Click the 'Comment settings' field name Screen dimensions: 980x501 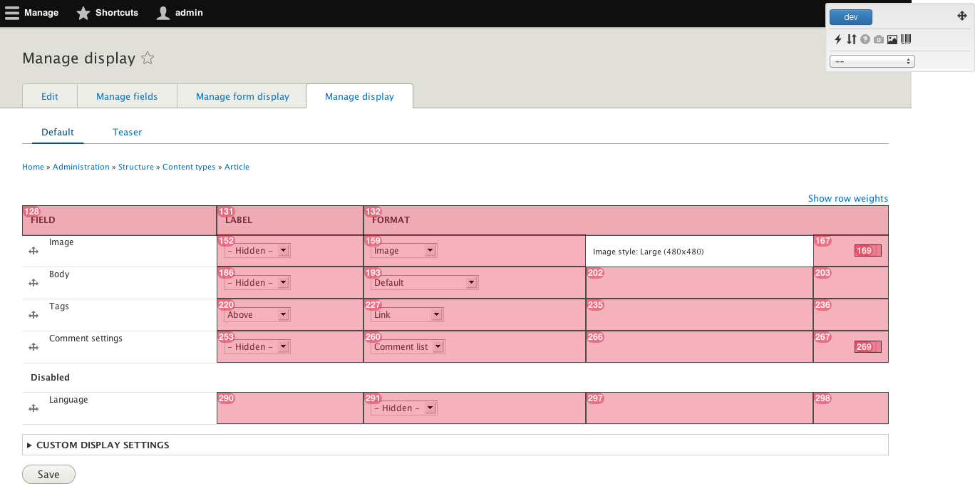(86, 339)
